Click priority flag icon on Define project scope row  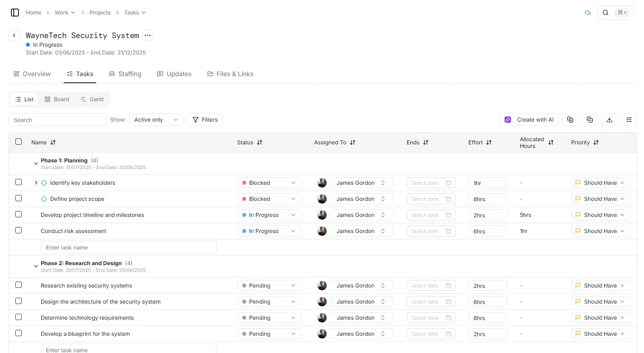click(578, 199)
